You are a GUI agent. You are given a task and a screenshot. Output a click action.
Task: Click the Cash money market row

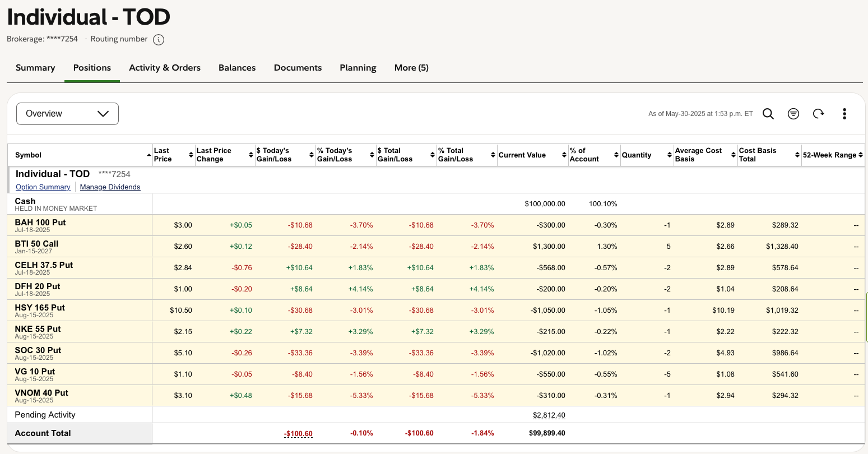tap(436, 204)
